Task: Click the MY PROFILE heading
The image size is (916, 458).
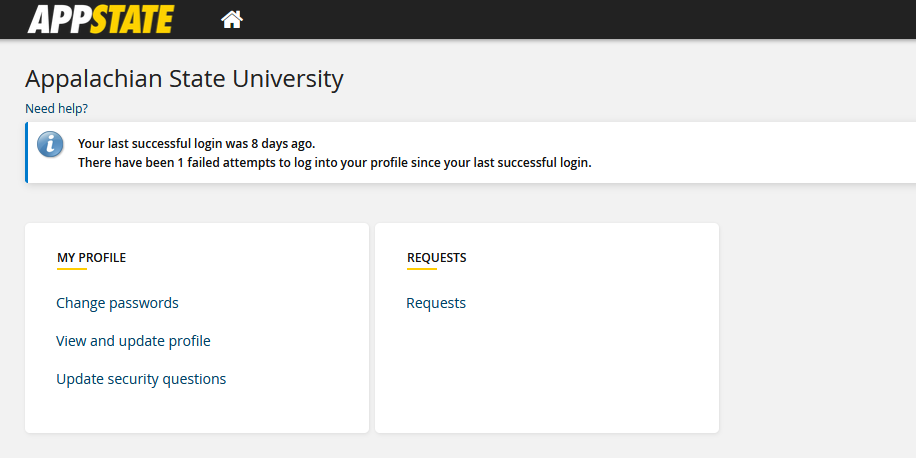Action: 91,258
